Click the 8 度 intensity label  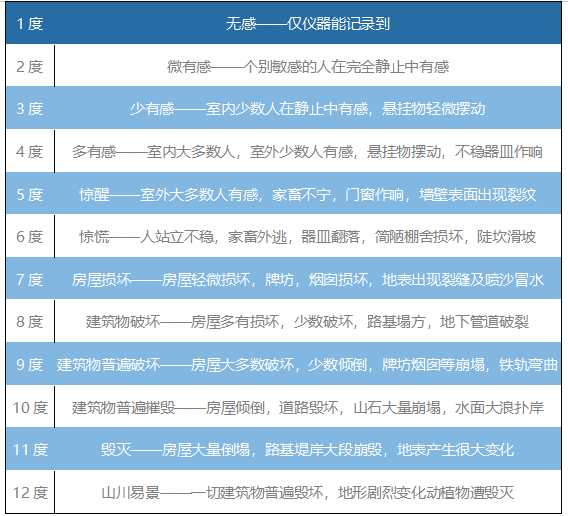(x=30, y=321)
